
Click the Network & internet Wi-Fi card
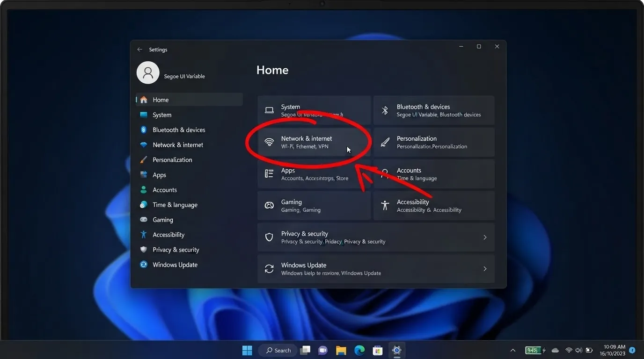(314, 142)
